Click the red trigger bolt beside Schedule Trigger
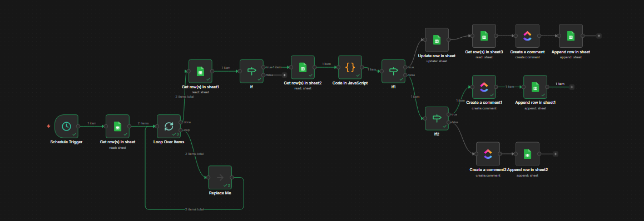The image size is (644, 221). [x=49, y=126]
